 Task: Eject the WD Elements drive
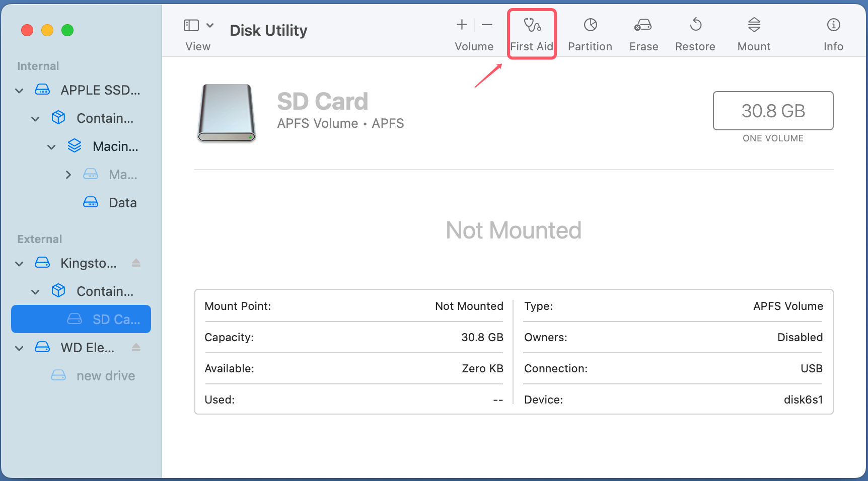pos(136,347)
